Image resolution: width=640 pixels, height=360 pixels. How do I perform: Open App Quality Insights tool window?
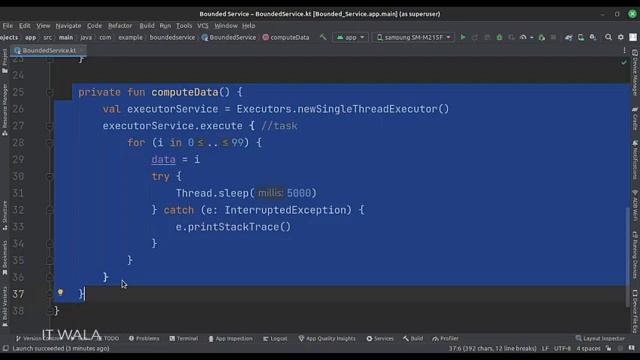pyautogui.click(x=327, y=338)
